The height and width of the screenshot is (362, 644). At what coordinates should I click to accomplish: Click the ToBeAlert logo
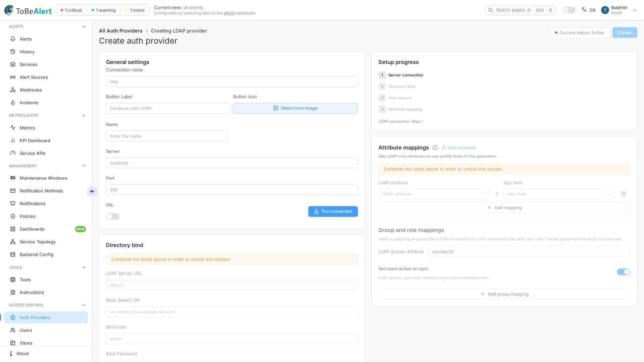pos(28,10)
